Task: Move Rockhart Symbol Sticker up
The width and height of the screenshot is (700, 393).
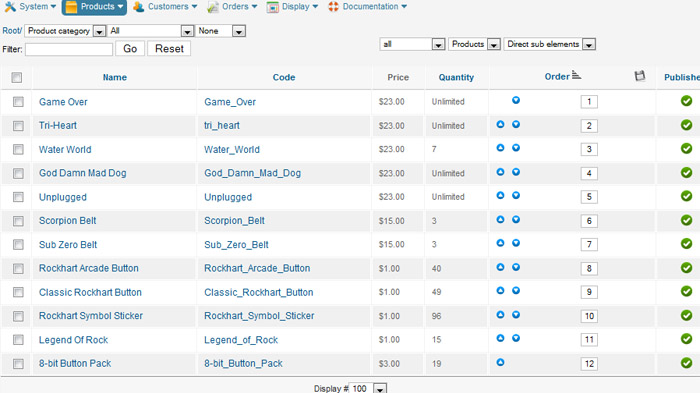Action: point(500,314)
